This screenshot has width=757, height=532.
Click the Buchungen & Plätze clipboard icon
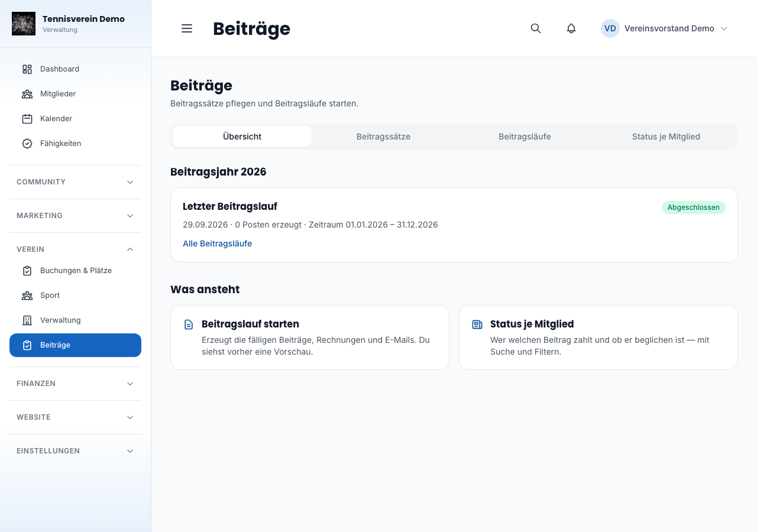coord(27,271)
